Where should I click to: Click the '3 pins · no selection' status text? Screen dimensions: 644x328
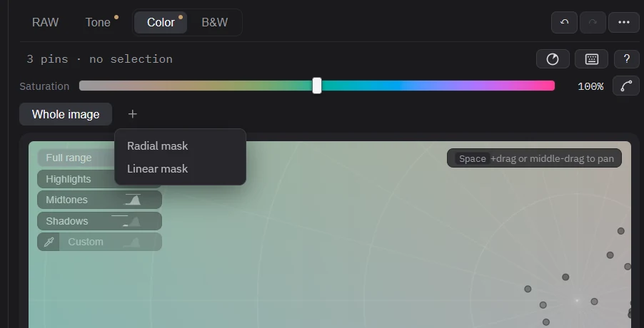pyautogui.click(x=99, y=59)
